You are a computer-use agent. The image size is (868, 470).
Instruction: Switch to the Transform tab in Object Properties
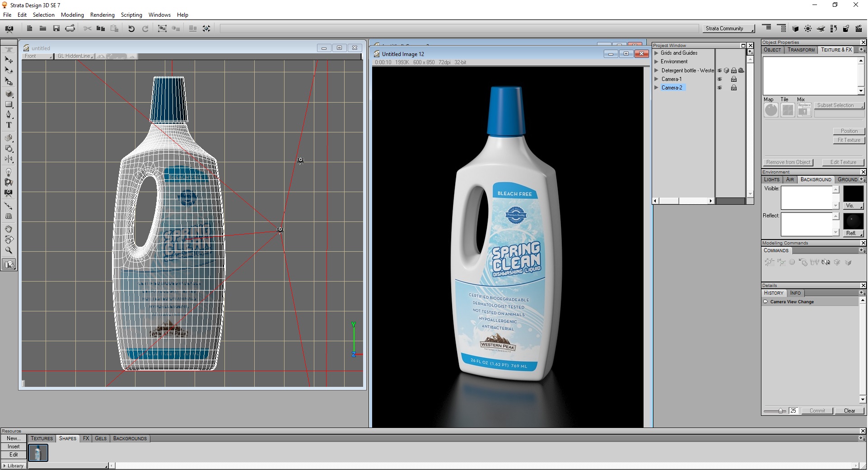[801, 50]
